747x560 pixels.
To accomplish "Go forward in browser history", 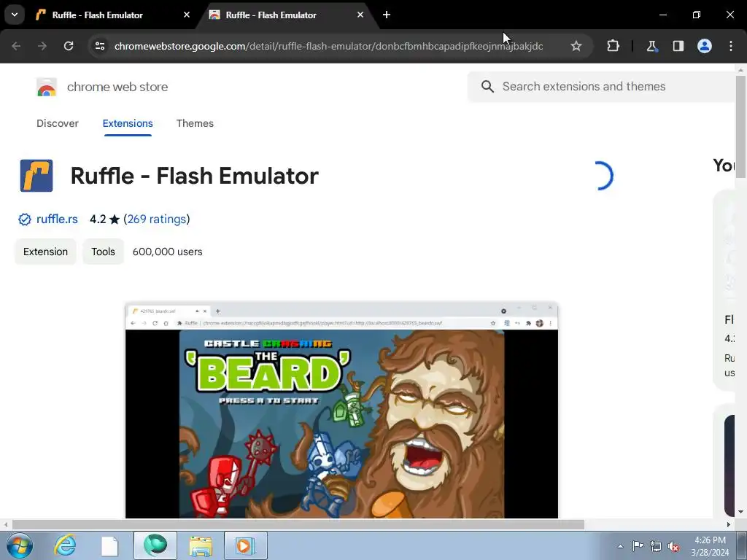I will [42, 46].
